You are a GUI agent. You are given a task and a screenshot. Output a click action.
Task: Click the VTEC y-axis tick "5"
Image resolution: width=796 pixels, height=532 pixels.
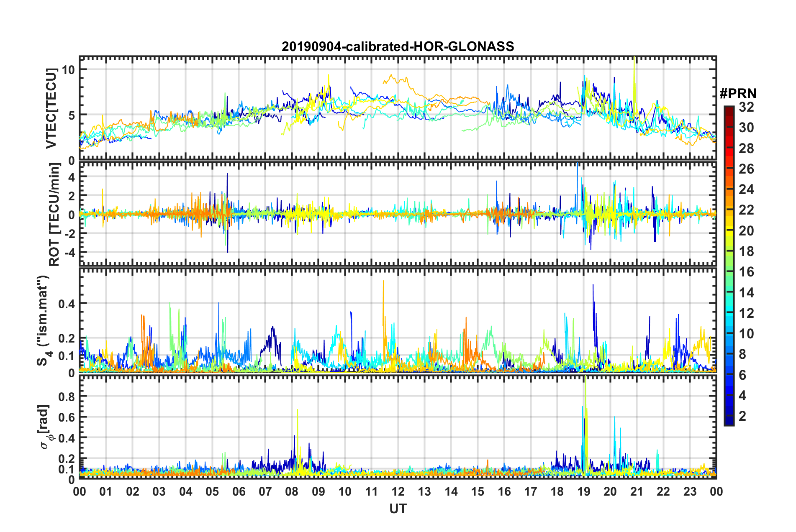pyautogui.click(x=72, y=115)
